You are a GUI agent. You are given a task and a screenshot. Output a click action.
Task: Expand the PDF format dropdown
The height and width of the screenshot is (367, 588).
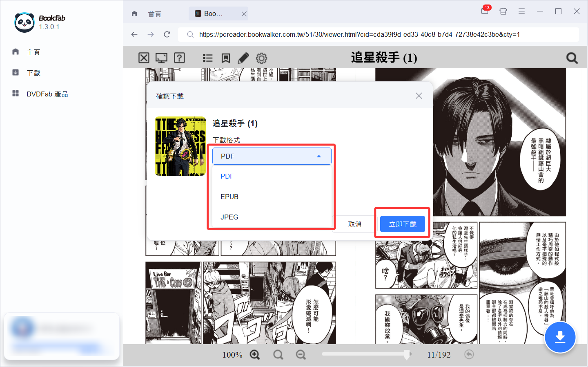pos(272,156)
